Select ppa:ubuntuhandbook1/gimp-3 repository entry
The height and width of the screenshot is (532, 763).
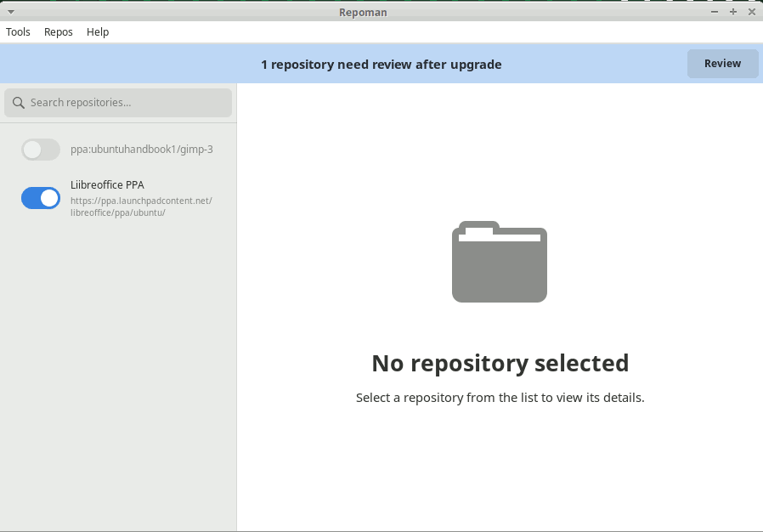[118, 150]
